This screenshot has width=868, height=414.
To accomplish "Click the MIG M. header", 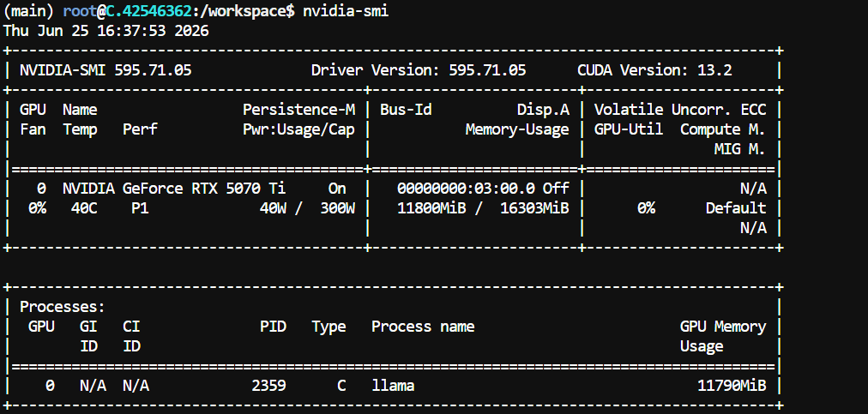I will click(740, 149).
